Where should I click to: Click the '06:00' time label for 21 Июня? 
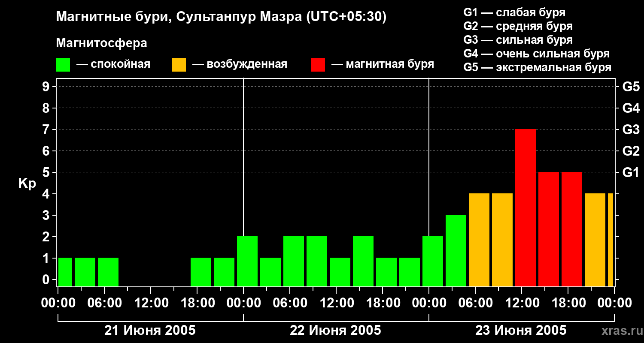click(x=105, y=303)
